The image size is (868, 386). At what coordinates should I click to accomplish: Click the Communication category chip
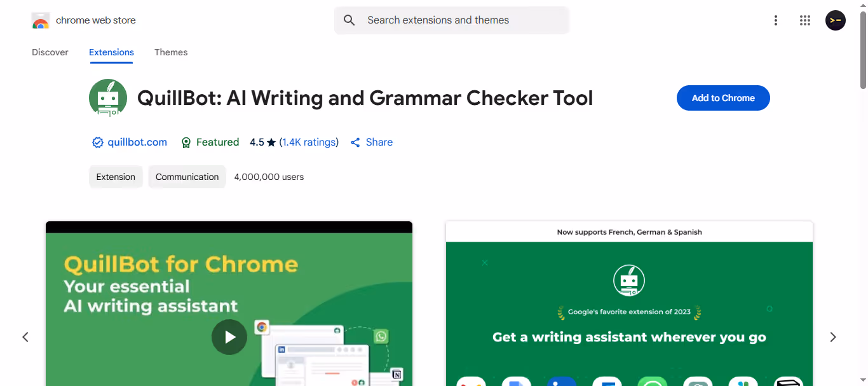coord(187,177)
